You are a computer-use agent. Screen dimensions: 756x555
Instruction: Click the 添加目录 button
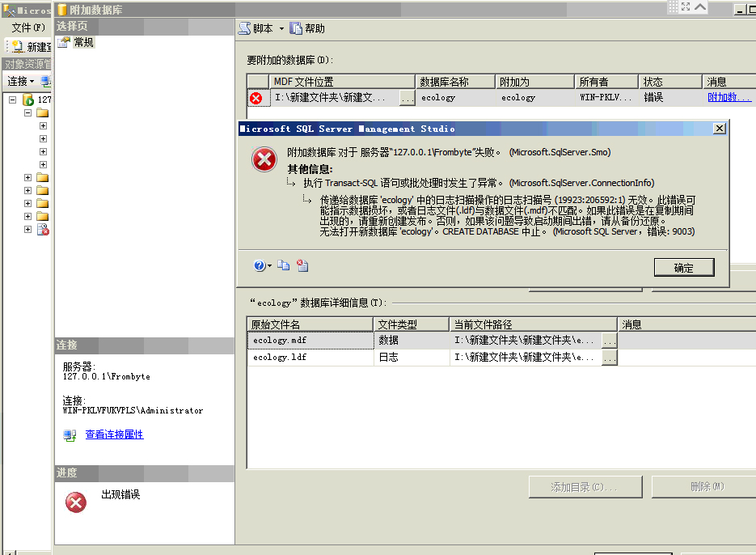click(x=585, y=487)
